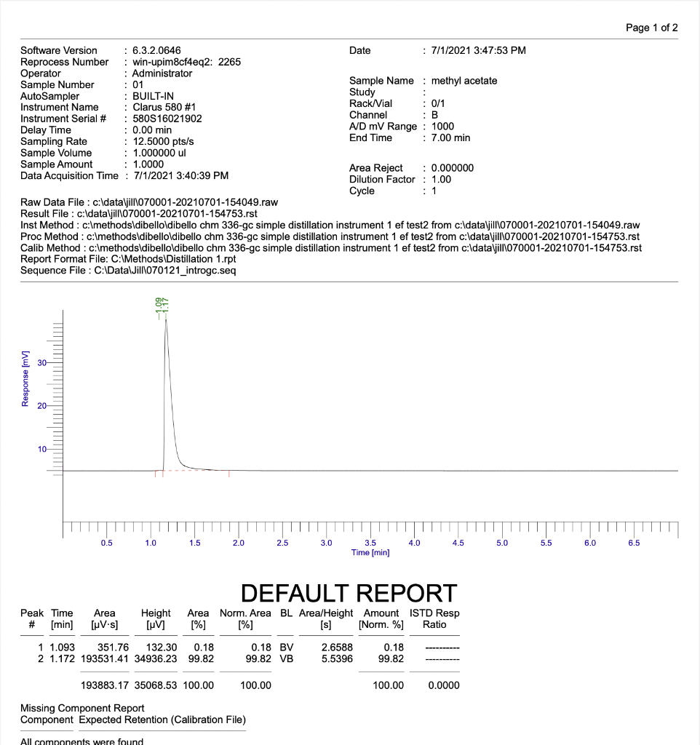Click the 'Page 1 of 2' label
This screenshot has width=700, height=745.
coord(651,28)
